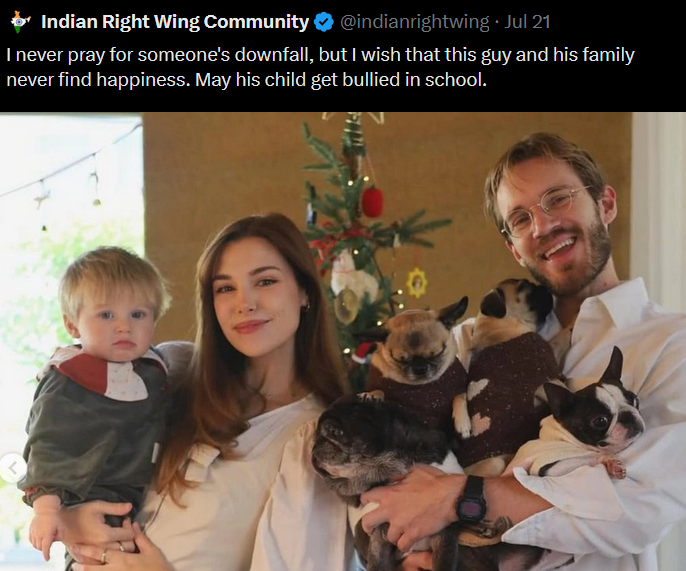
Task: Open the attached family photo
Action: 343,341
